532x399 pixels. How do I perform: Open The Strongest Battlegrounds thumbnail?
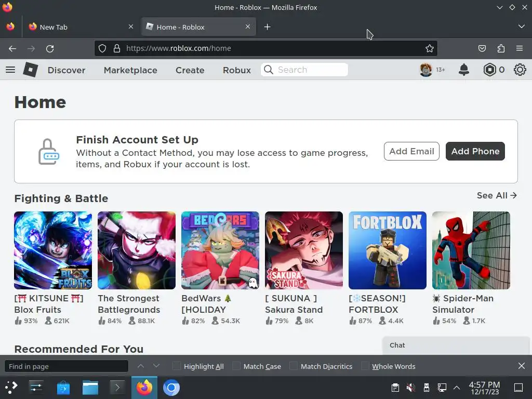pos(137,250)
